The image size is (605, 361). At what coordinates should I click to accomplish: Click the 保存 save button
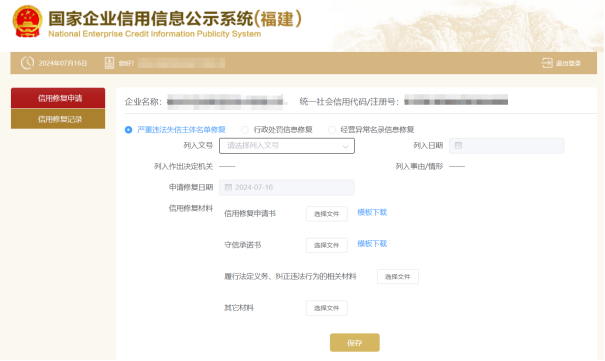pyautogui.click(x=355, y=342)
